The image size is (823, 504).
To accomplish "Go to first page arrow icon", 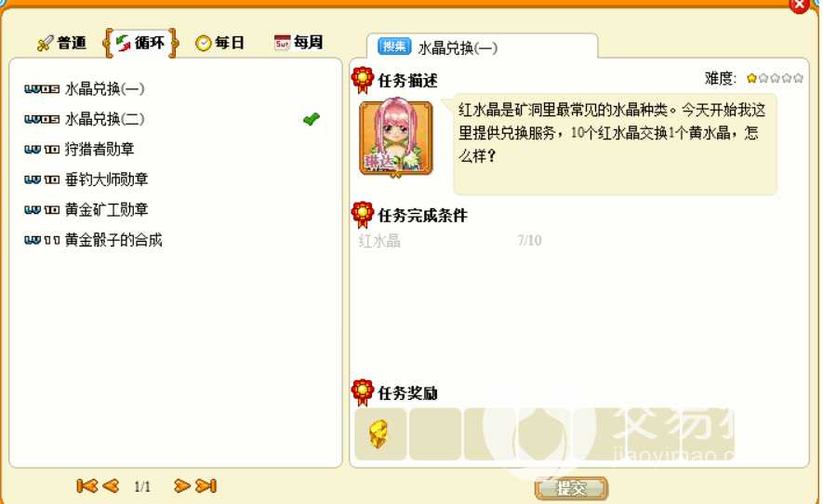I will coord(87,486).
